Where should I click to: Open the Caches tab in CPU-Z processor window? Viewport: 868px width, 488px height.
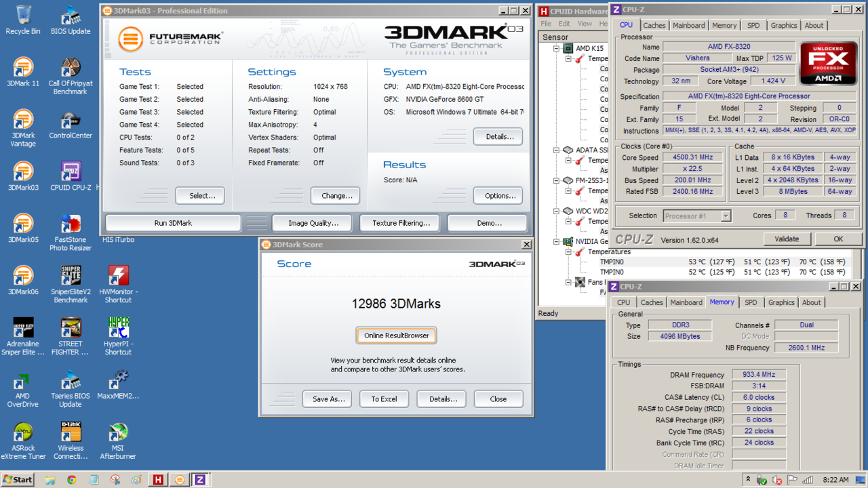tap(654, 25)
